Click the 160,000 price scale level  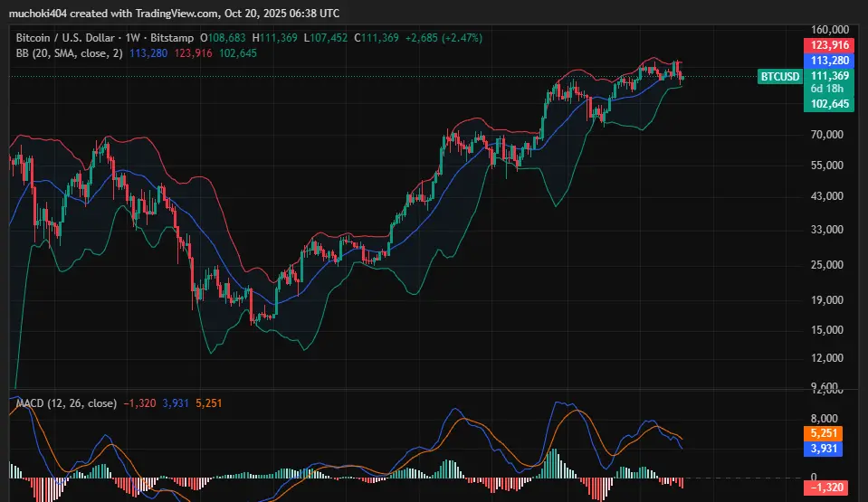(x=830, y=30)
